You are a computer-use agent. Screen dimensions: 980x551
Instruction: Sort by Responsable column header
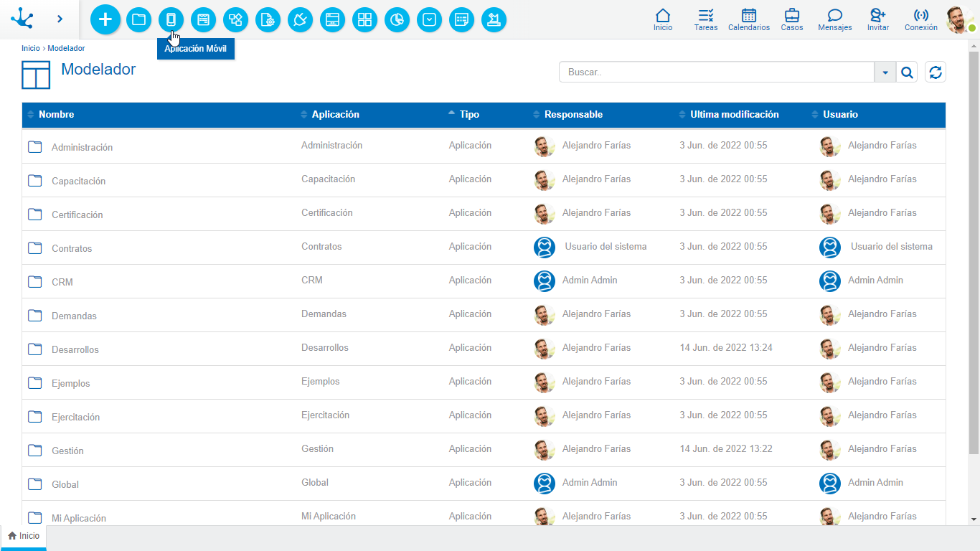tap(573, 114)
